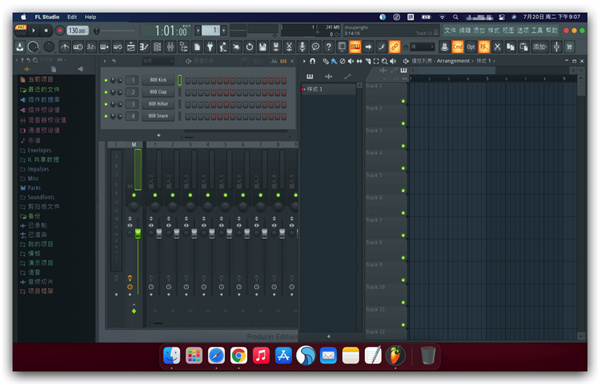
Task: Arm recording with the red record button
Action: click(60, 30)
